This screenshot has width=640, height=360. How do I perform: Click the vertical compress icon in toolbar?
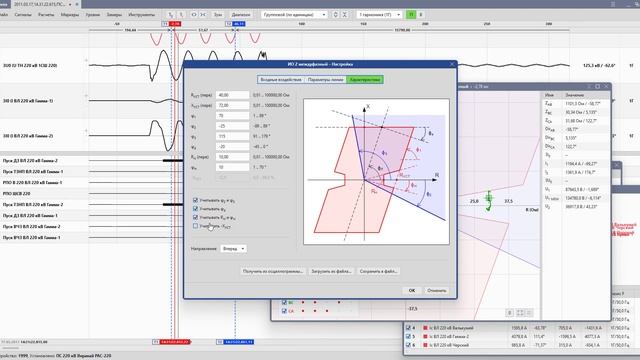point(344,15)
